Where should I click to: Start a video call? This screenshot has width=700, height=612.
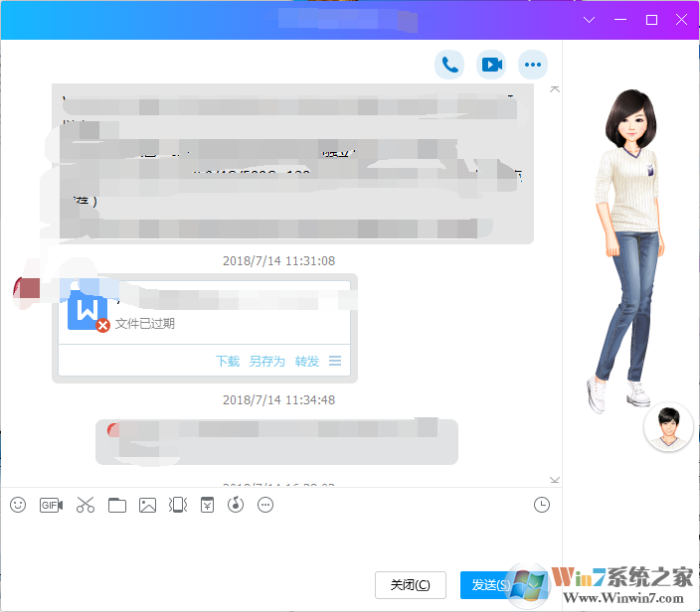[x=491, y=65]
